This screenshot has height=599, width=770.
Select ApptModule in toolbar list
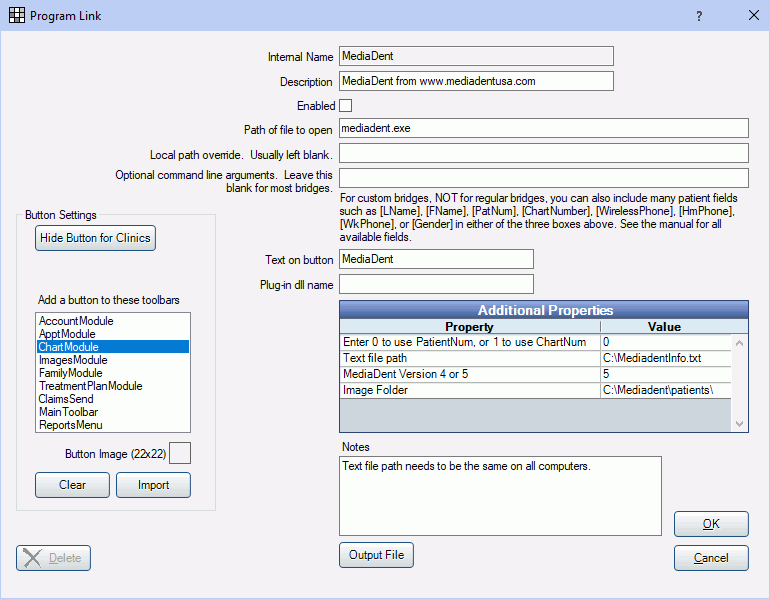113,334
